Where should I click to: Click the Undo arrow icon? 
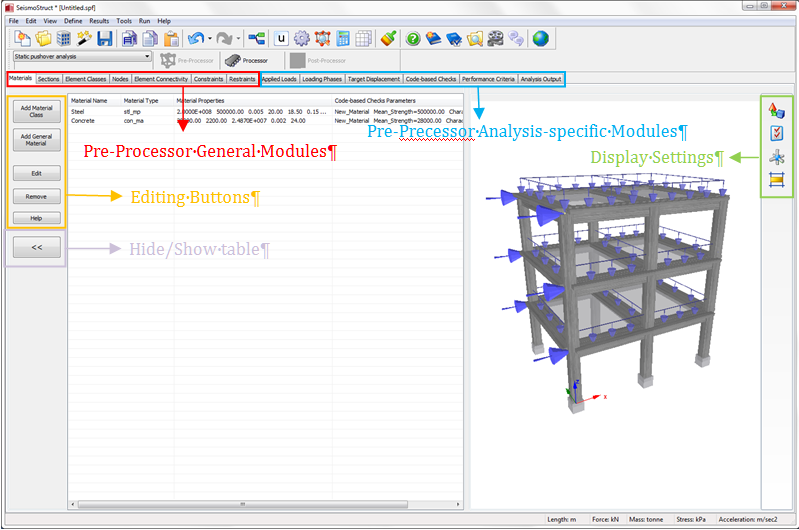pyautogui.click(x=194, y=39)
